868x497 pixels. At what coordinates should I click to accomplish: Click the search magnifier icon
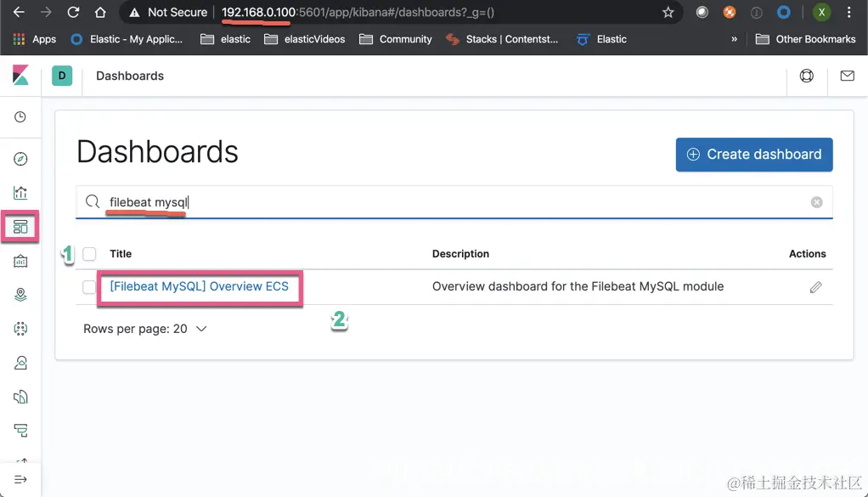pos(93,201)
